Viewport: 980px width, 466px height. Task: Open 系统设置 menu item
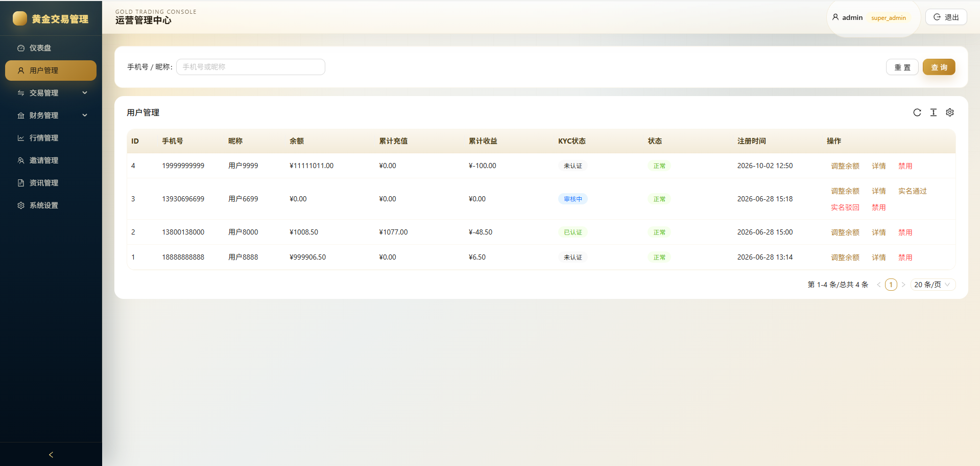(x=51, y=205)
